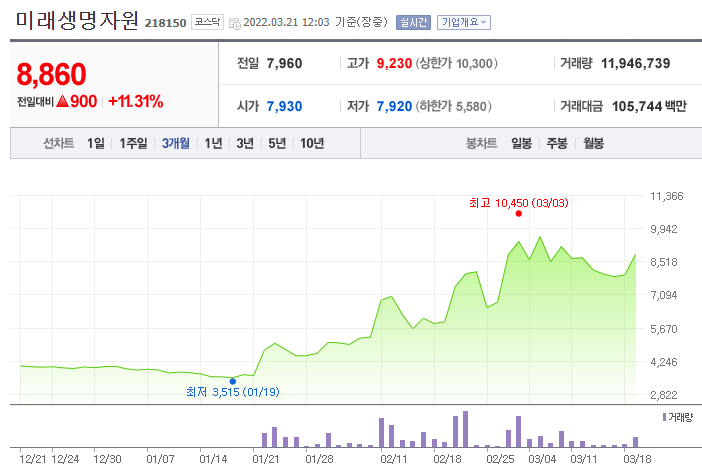This screenshot has width=702, height=474.
Task: Click the 하한가 5,580 text
Action: click(454, 107)
